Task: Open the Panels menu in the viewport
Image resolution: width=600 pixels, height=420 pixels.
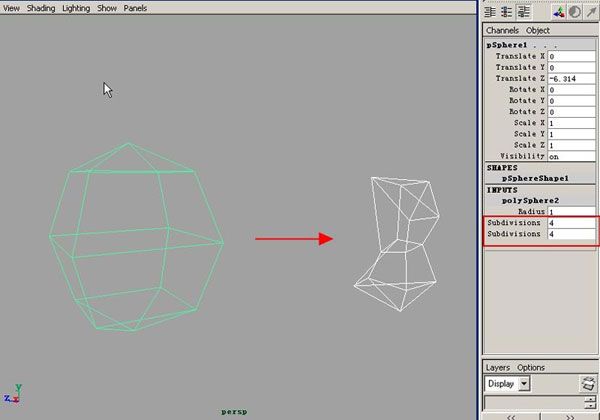Action: tap(135, 8)
